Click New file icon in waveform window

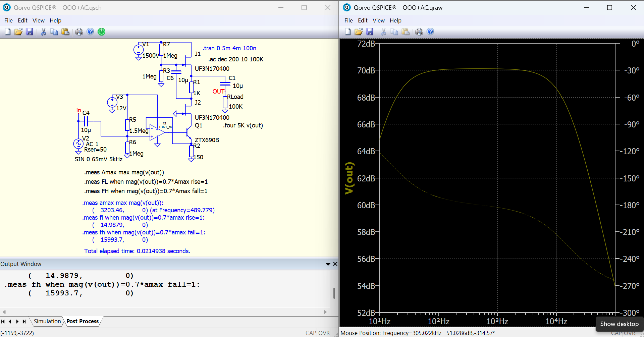[348, 32]
